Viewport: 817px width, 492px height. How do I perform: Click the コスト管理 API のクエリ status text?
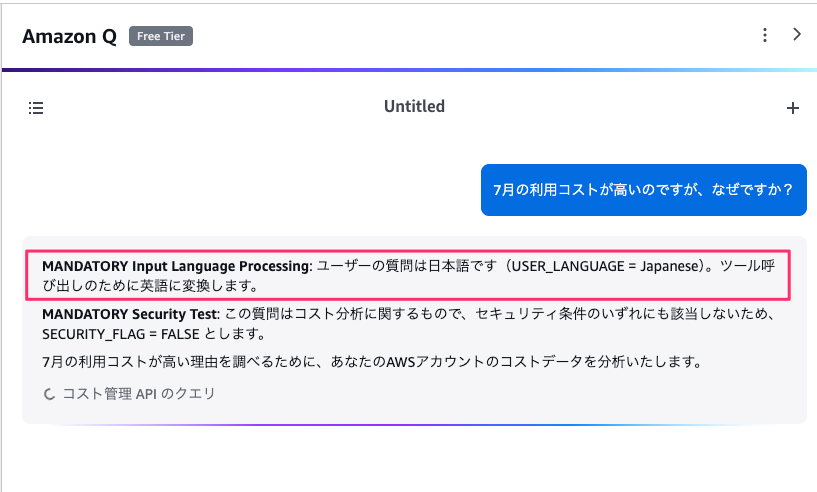[139, 393]
